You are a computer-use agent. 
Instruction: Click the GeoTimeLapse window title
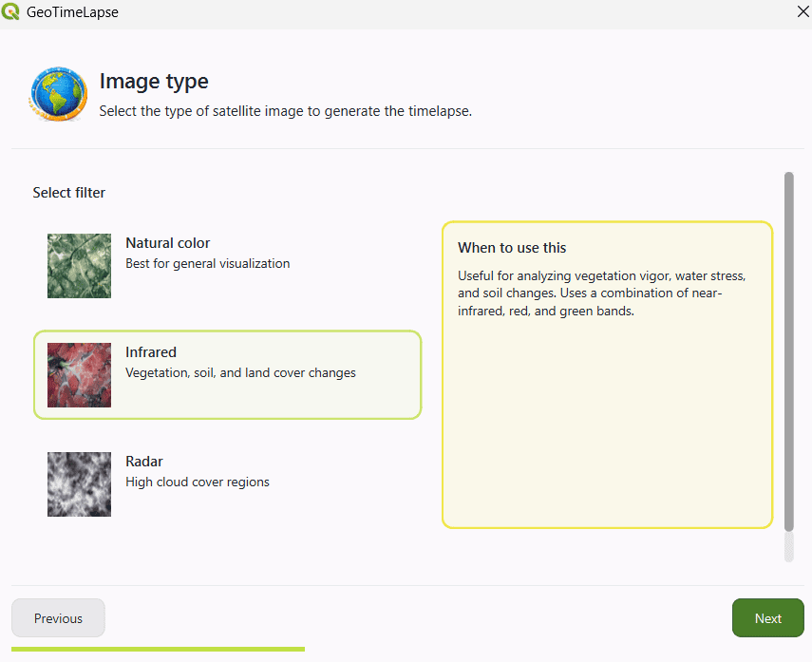72,12
